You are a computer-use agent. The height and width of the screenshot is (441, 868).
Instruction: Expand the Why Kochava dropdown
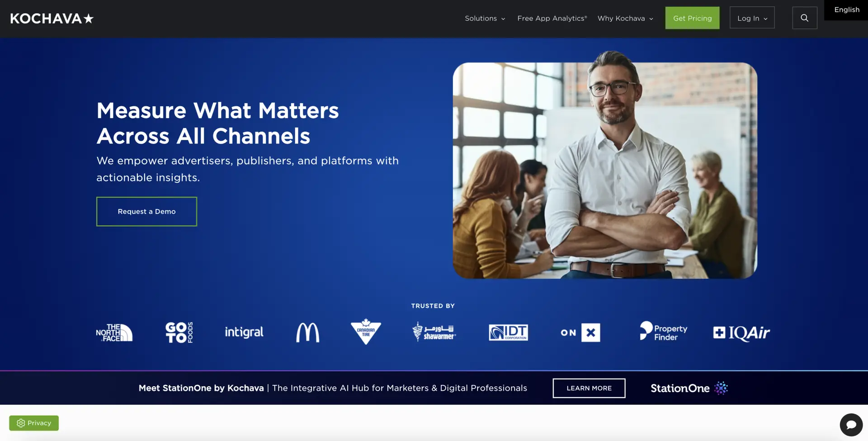(x=625, y=19)
